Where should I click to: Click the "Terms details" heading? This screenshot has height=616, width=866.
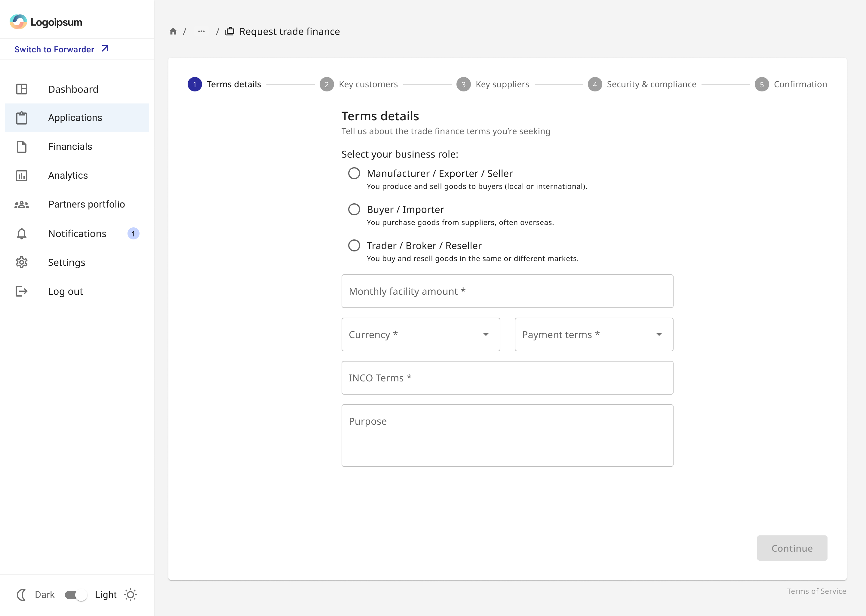coord(380,116)
